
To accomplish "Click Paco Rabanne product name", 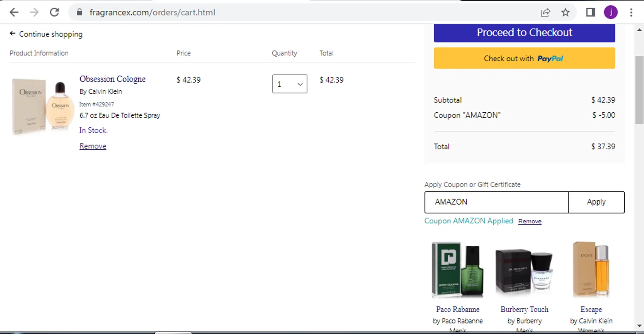I will coord(458,309).
